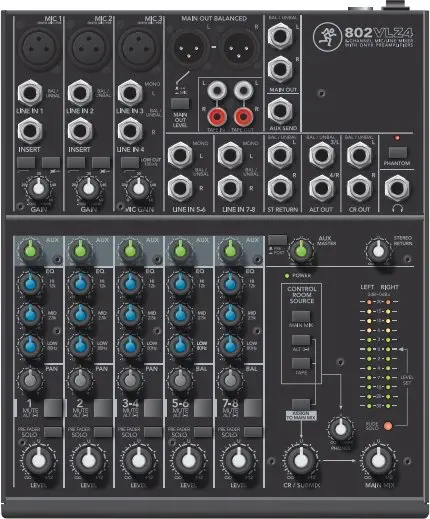Click the channel 2 HI 12k EQ knob
The image size is (430, 519).
(x=80, y=284)
